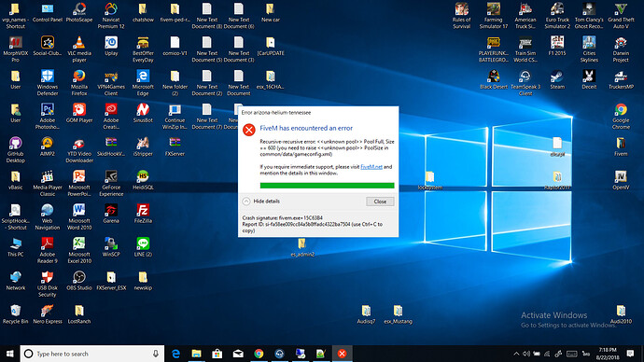Switch to FiveM error taskbar item

(342, 354)
